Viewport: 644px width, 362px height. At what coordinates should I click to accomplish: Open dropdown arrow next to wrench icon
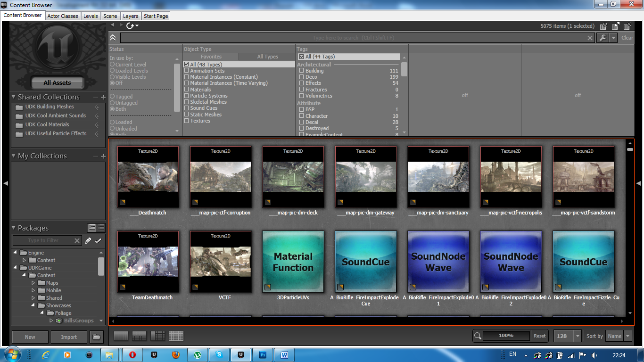click(613, 38)
